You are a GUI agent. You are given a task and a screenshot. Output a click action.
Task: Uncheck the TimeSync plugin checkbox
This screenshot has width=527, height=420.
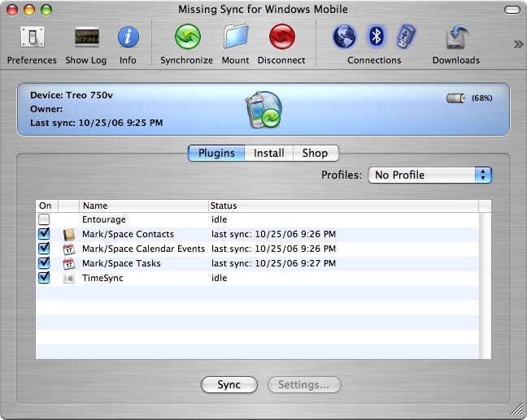44,278
